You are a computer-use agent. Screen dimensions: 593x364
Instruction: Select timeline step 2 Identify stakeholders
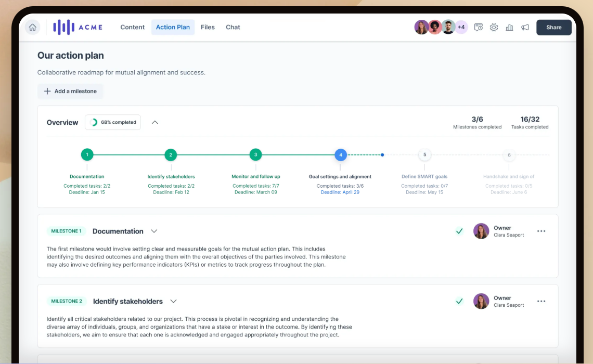171,154
